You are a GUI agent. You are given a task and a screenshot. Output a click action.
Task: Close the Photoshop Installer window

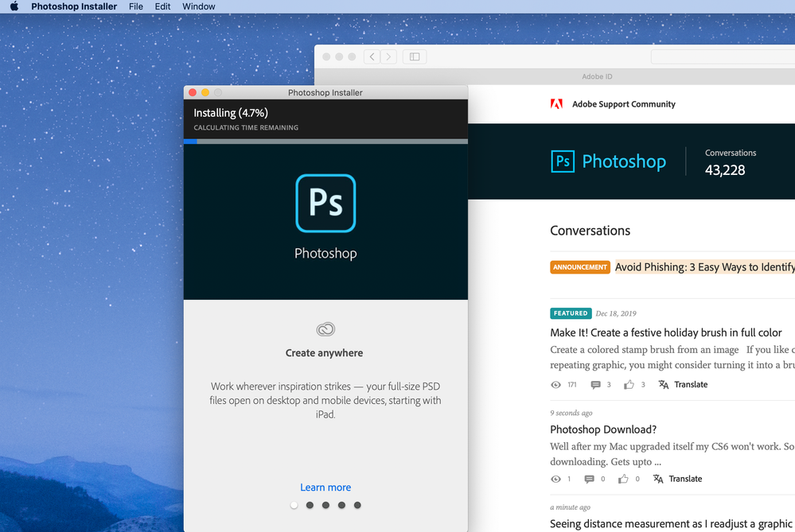pos(193,92)
